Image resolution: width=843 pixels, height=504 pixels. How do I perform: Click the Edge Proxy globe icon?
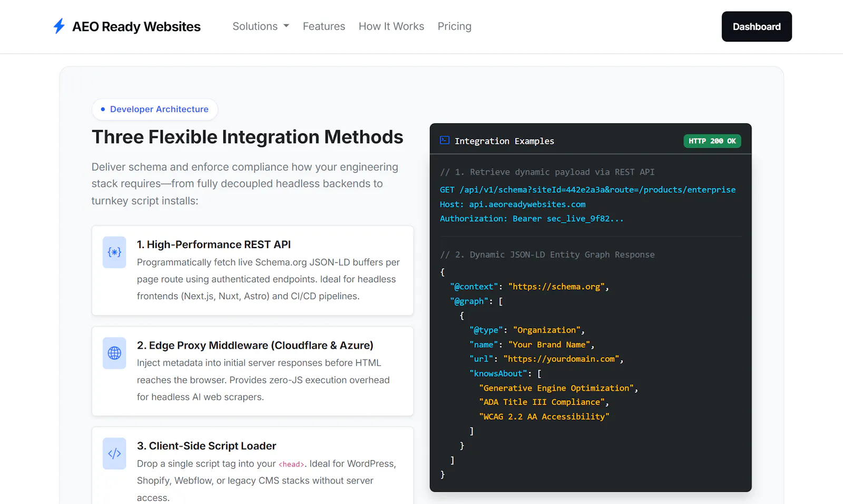(x=114, y=353)
